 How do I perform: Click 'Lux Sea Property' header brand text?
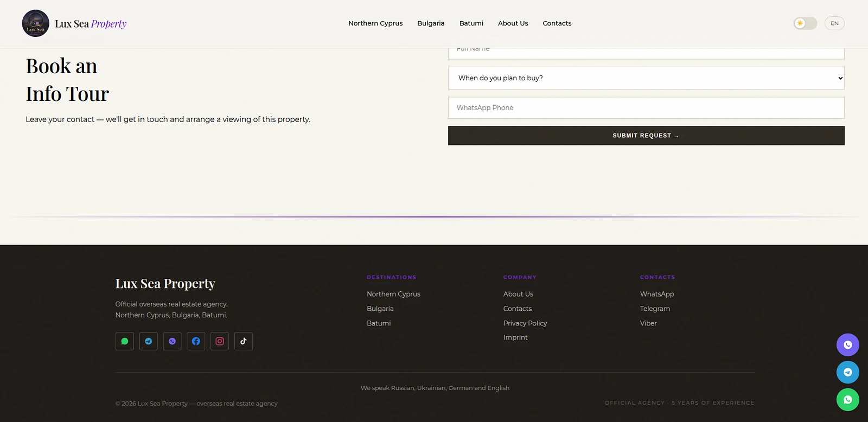[91, 24]
